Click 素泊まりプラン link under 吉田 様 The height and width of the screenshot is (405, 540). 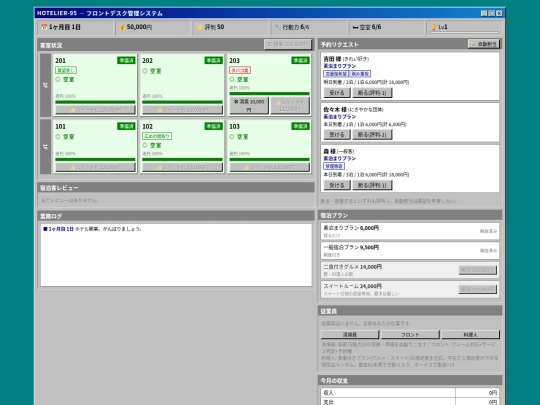[x=340, y=66]
